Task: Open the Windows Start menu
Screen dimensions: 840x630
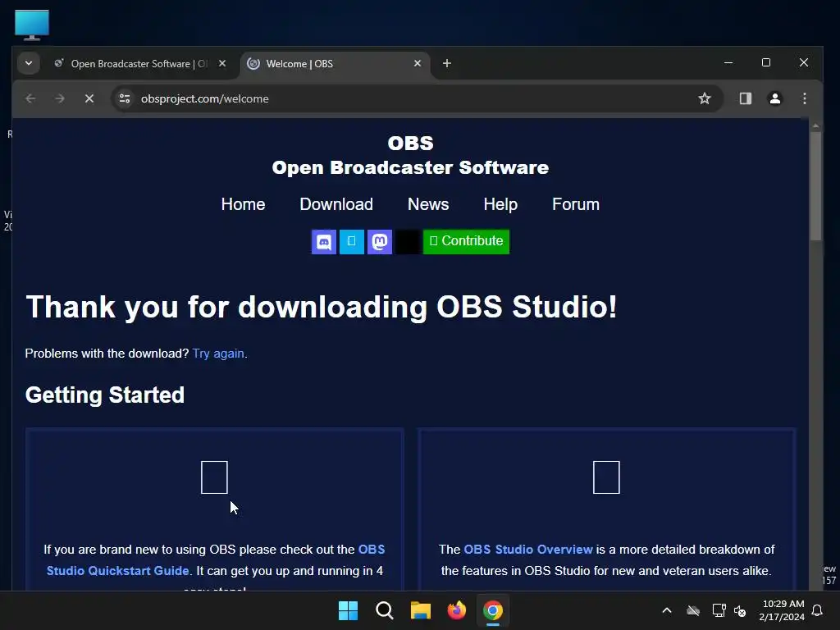Action: 348,610
